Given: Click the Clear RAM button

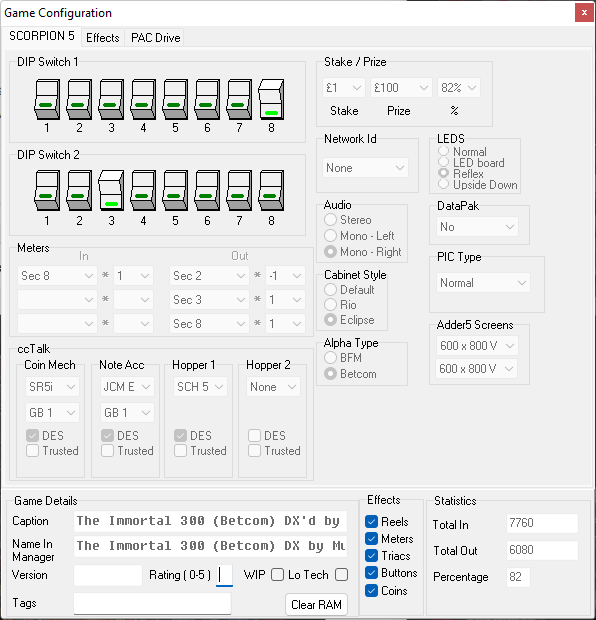Looking at the screenshot, I should tap(316, 605).
